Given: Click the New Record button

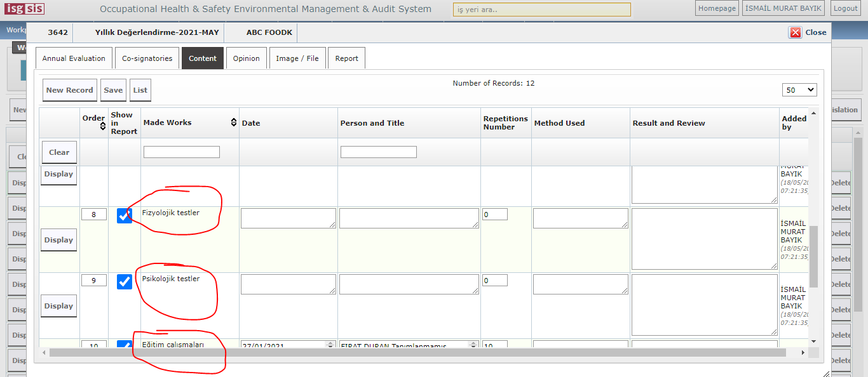Looking at the screenshot, I should coord(69,90).
